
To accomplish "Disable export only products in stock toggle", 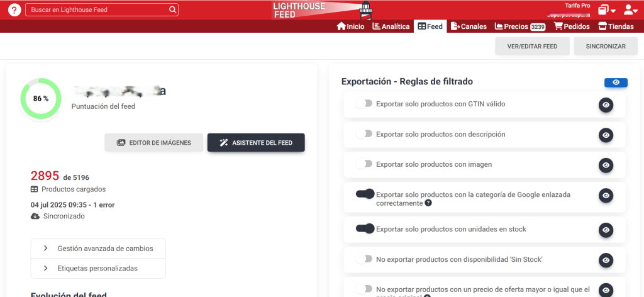I will 365,228.
